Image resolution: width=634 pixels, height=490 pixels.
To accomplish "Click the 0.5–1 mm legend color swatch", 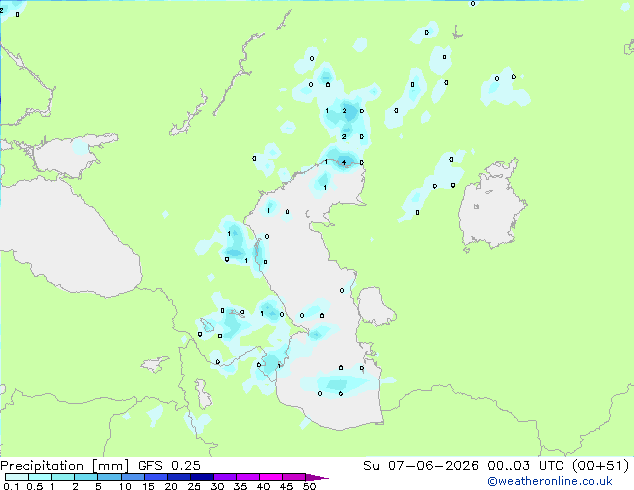I will (40, 477).
